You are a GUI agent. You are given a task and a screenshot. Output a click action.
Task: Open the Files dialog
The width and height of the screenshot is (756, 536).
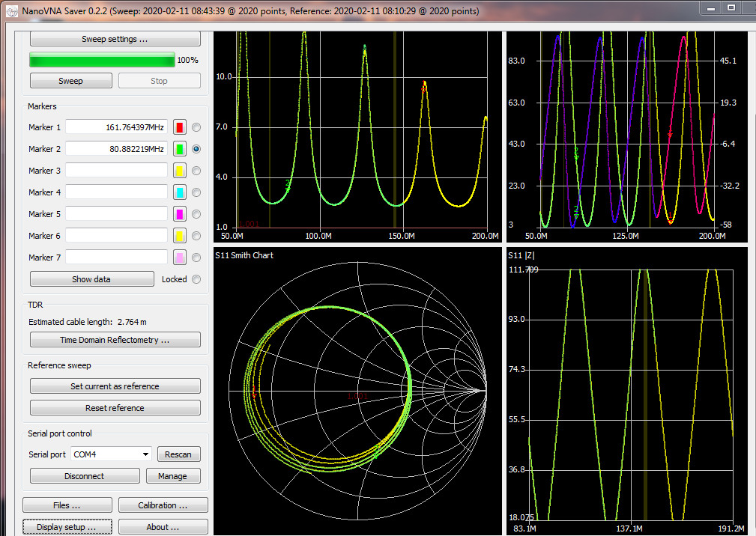tap(67, 505)
